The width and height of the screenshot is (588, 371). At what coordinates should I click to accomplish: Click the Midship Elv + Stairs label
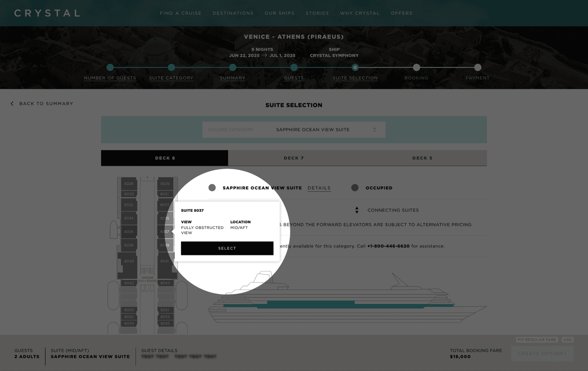pos(147,279)
